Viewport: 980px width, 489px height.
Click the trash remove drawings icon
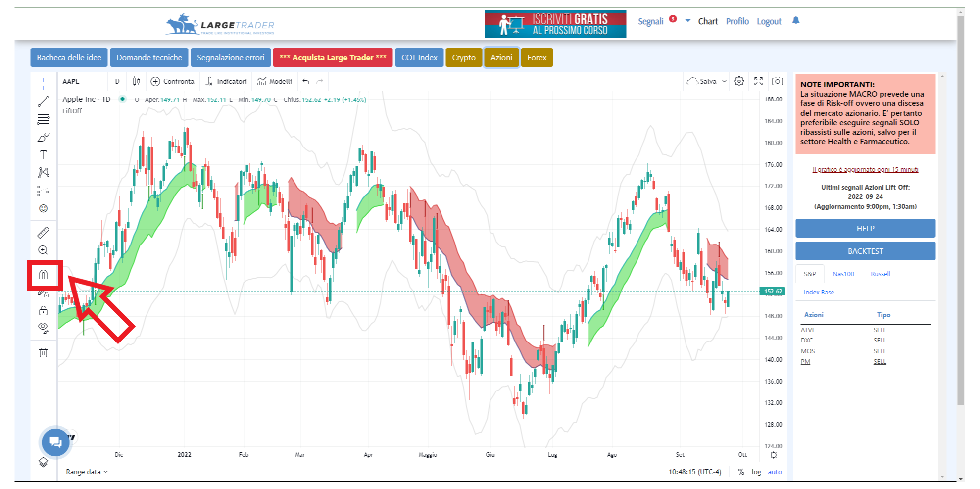coord(44,352)
